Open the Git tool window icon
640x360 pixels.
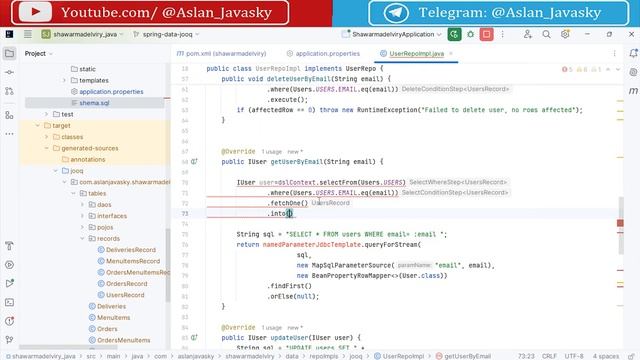9,340
